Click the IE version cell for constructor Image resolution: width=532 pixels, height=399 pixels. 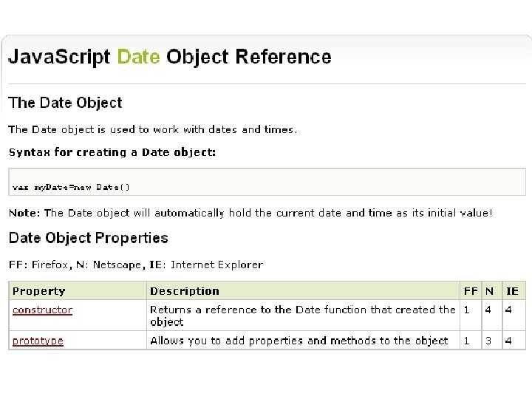[x=508, y=310]
